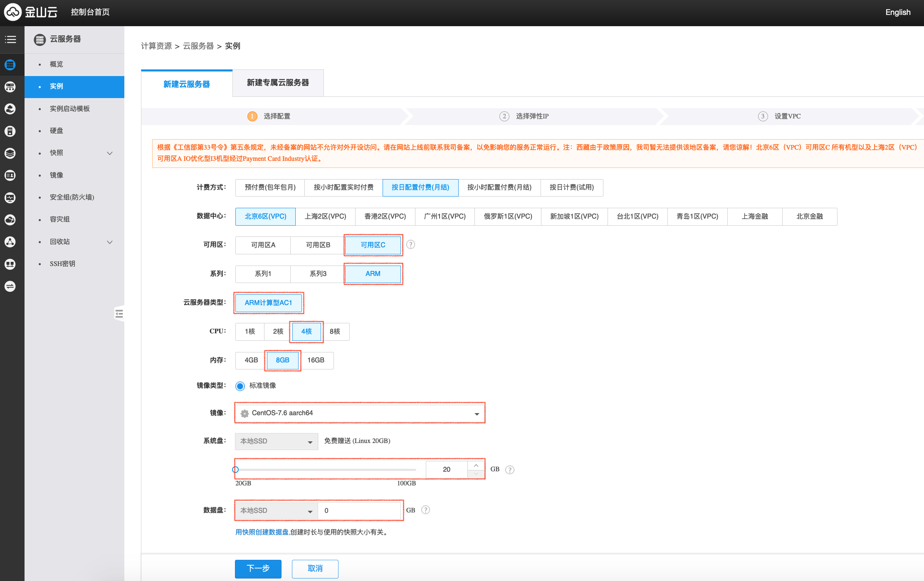Select 16GB memory option
This screenshot has width=924, height=581.
[316, 360]
